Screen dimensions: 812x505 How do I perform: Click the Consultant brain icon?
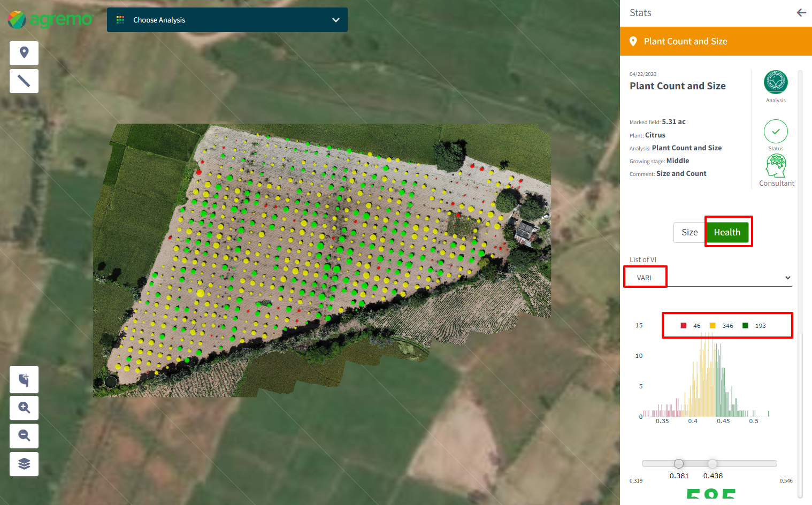coord(776,166)
